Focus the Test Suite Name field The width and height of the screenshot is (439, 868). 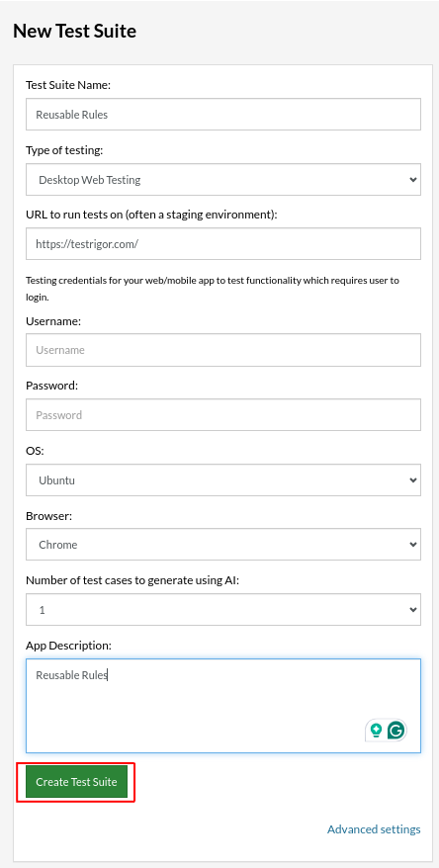pos(223,115)
